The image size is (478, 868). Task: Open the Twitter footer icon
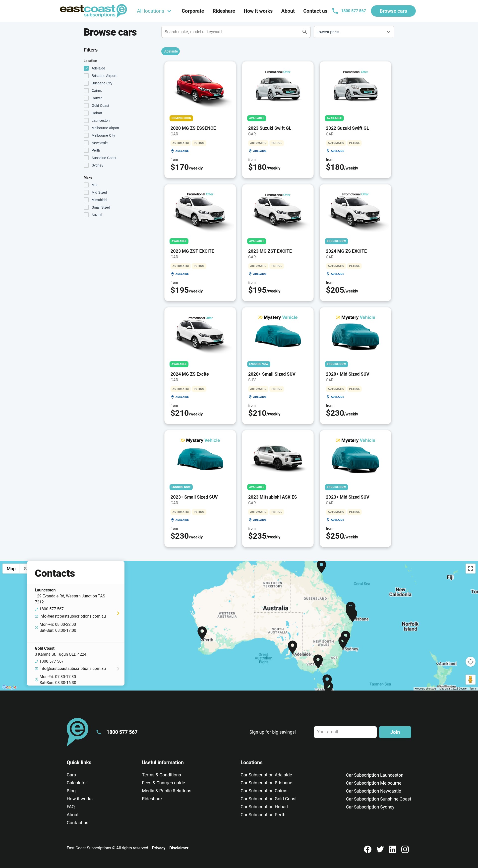(x=380, y=849)
